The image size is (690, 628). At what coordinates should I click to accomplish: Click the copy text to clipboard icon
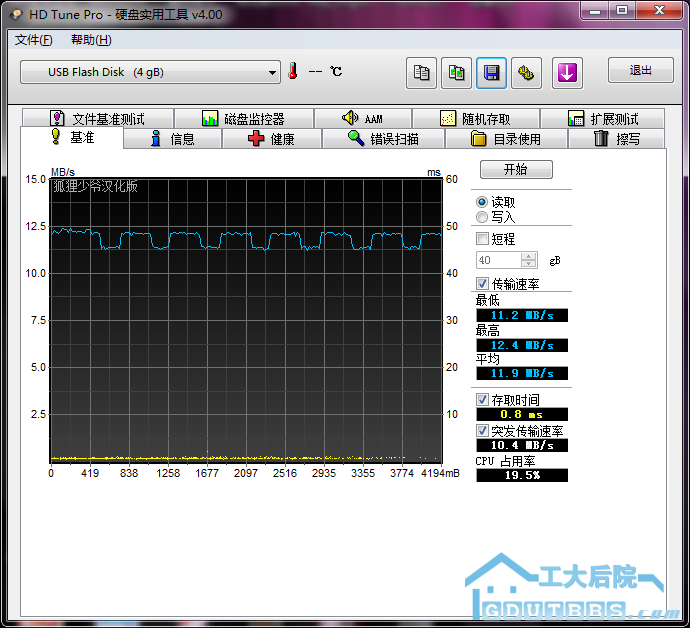tap(421, 73)
